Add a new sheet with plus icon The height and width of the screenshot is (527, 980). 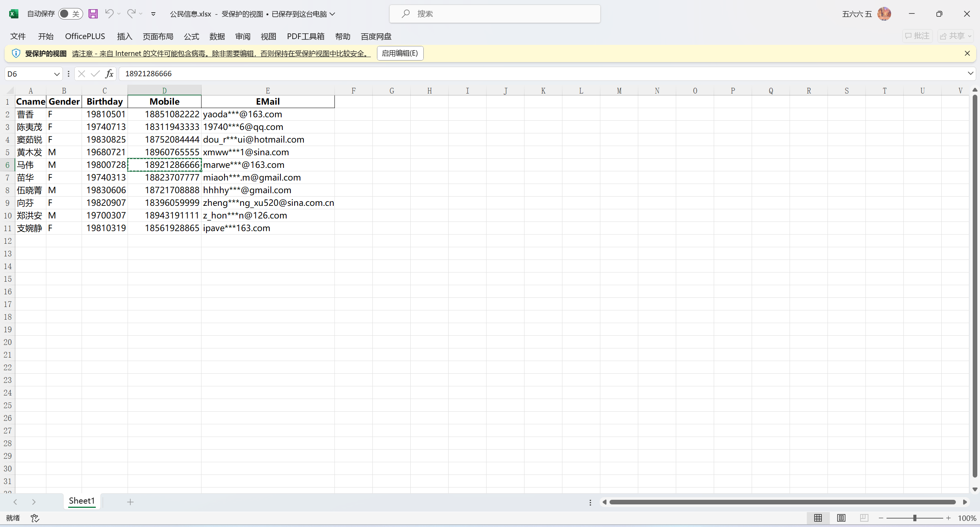pos(130,502)
